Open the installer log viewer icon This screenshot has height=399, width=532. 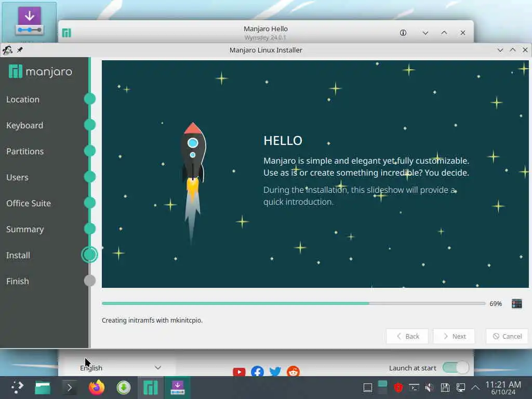[x=517, y=303]
